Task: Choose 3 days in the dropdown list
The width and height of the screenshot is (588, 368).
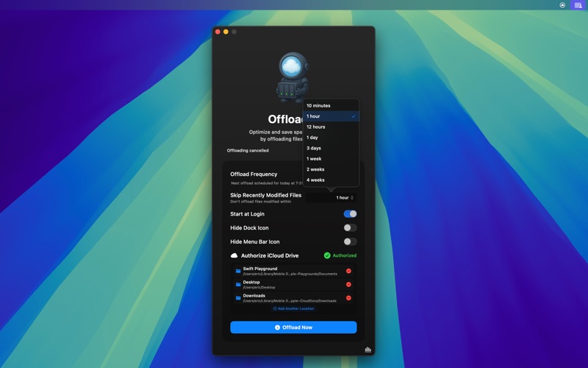Action: click(331, 148)
